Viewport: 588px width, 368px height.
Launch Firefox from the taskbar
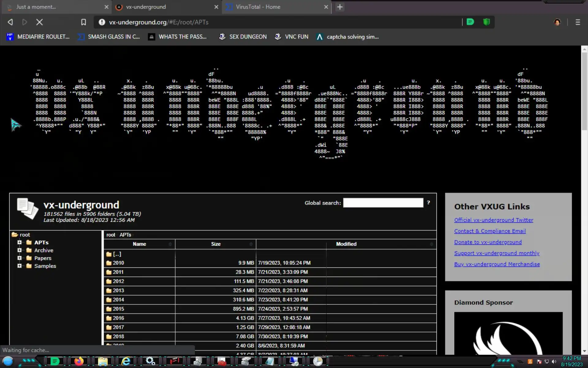tap(79, 361)
